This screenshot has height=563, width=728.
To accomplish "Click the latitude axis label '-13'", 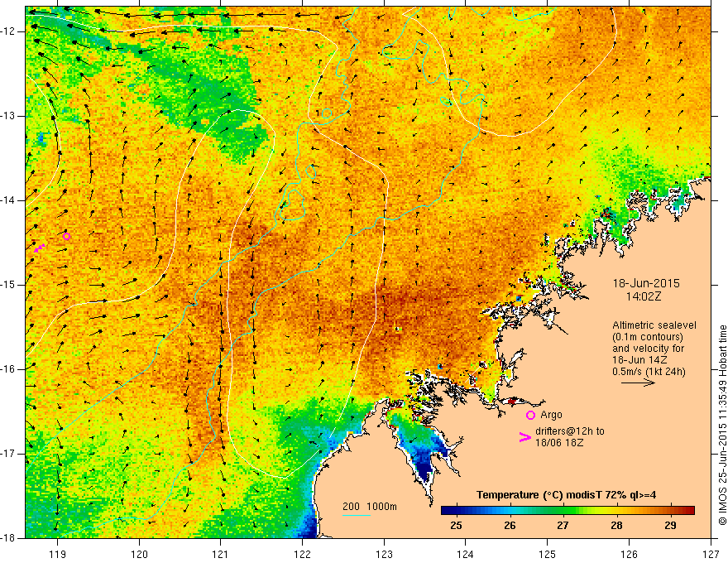I will (8, 116).
